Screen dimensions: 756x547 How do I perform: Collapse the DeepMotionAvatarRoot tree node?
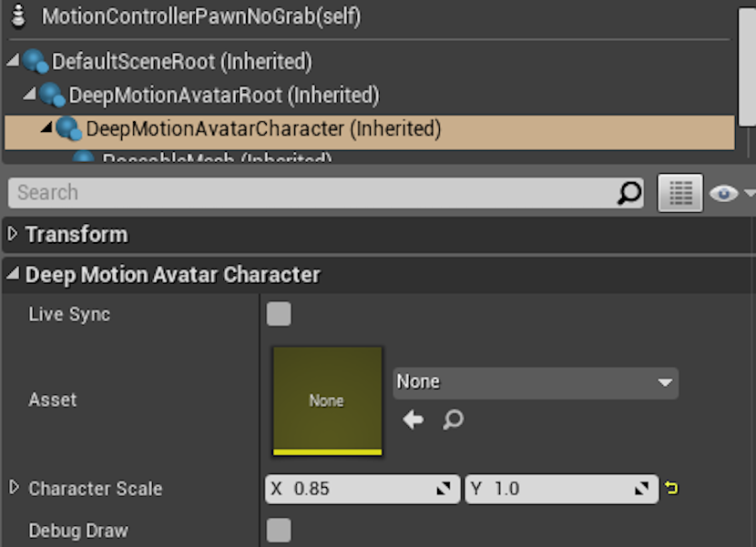30,94
